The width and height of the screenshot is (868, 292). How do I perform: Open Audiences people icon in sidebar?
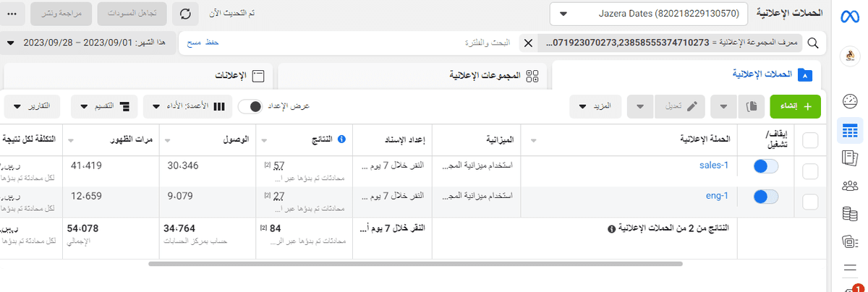(x=850, y=186)
